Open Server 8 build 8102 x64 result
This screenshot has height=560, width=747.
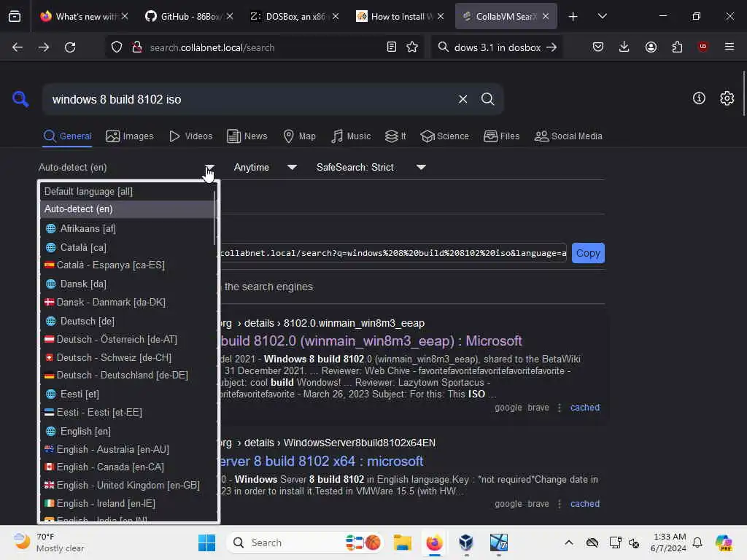tap(322, 462)
